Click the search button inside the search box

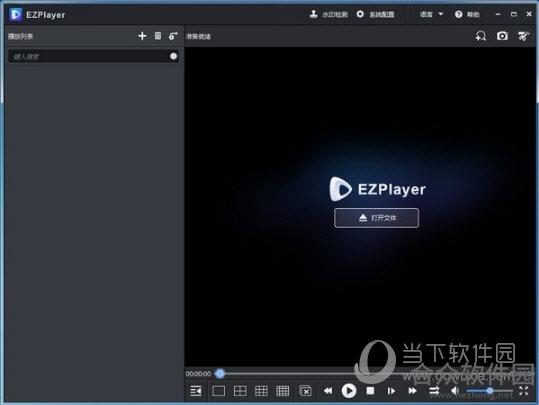tap(174, 56)
